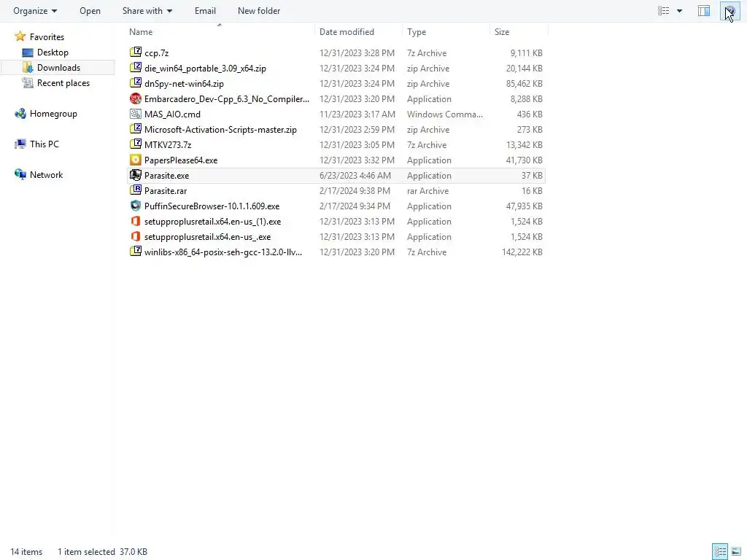Image resolution: width=747 pixels, height=560 pixels.
Task: Open Desktop label in navigation pane
Action: (53, 52)
